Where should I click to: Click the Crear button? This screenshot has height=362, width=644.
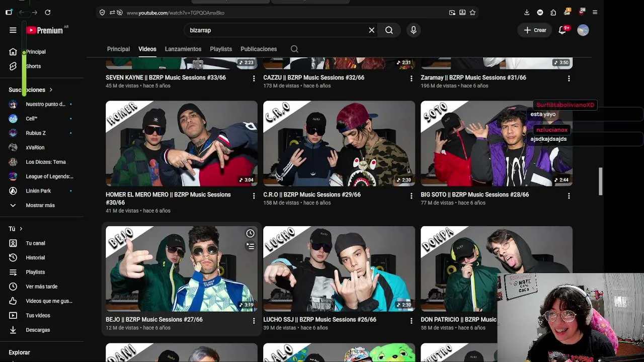pos(535,30)
